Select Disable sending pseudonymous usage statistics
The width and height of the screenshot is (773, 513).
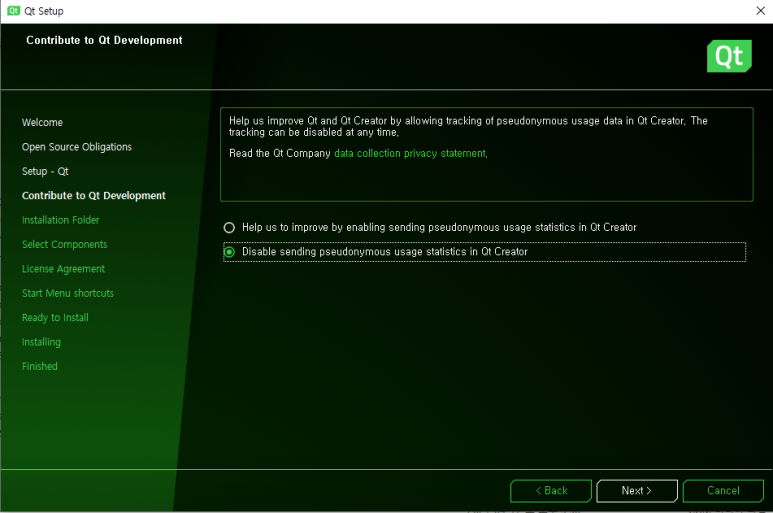484,252
